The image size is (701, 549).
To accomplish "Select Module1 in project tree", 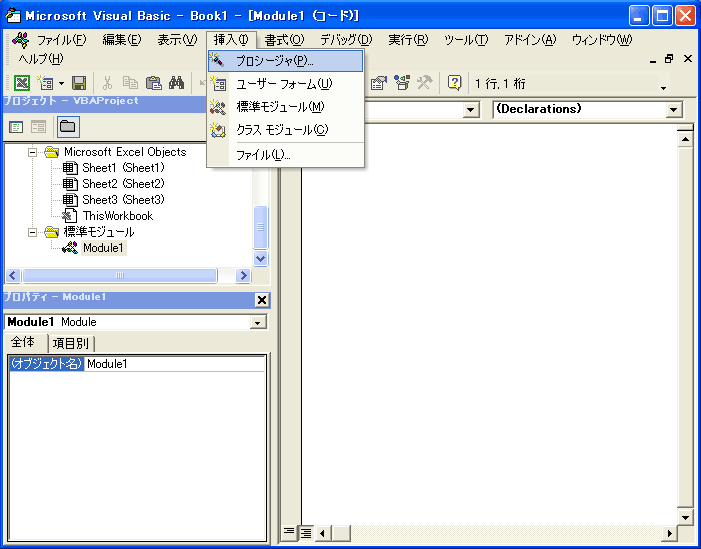I will pyautogui.click(x=103, y=248).
